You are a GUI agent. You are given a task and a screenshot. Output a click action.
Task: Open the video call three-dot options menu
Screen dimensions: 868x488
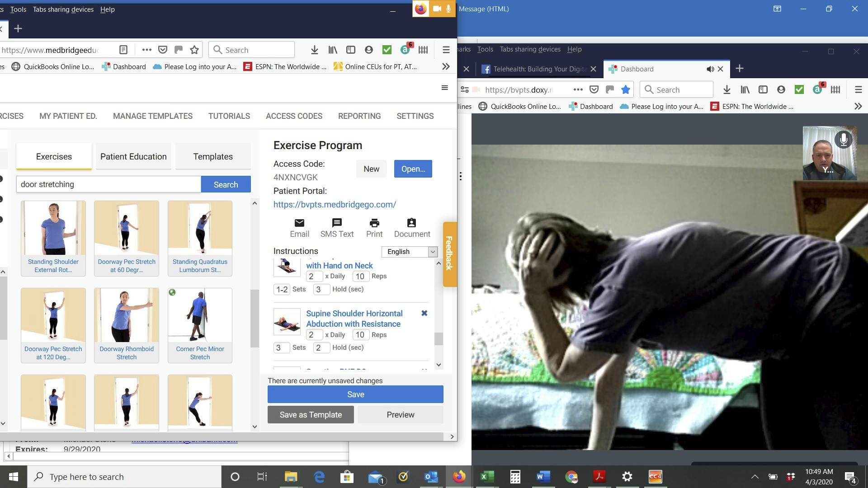click(460, 176)
